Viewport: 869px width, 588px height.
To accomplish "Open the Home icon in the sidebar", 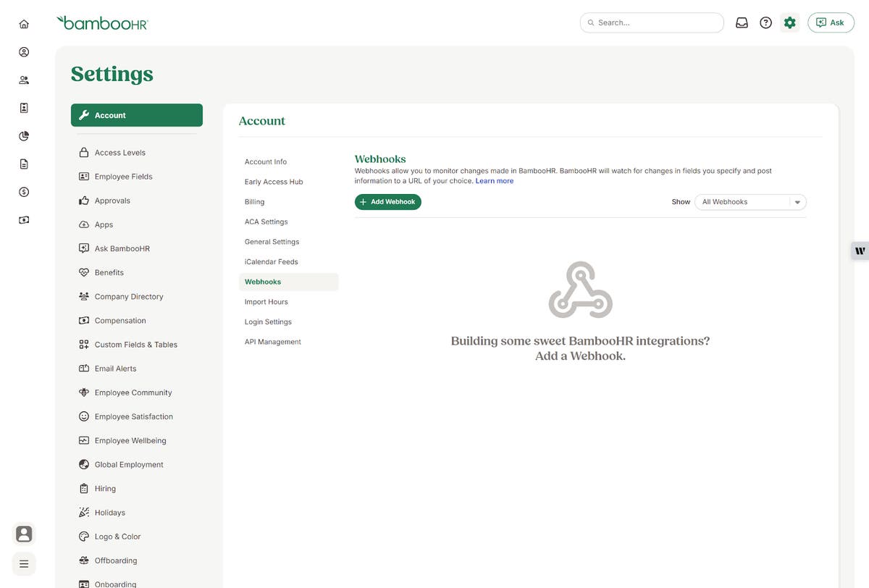I will (x=23, y=23).
